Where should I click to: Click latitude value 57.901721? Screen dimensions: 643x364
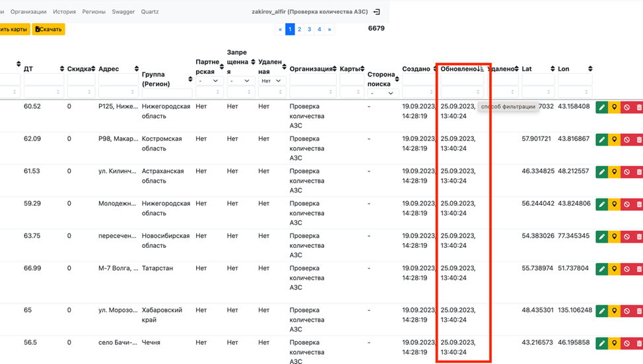pyautogui.click(x=536, y=138)
